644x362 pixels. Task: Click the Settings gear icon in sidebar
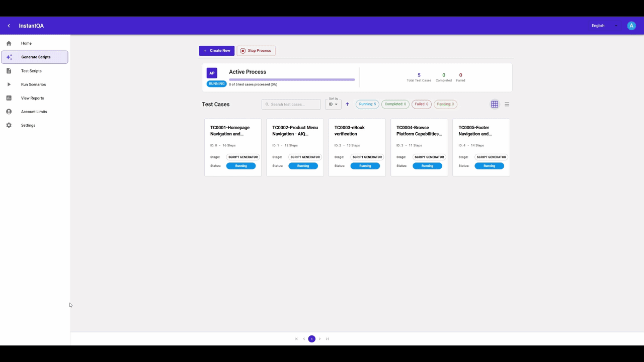(9, 125)
